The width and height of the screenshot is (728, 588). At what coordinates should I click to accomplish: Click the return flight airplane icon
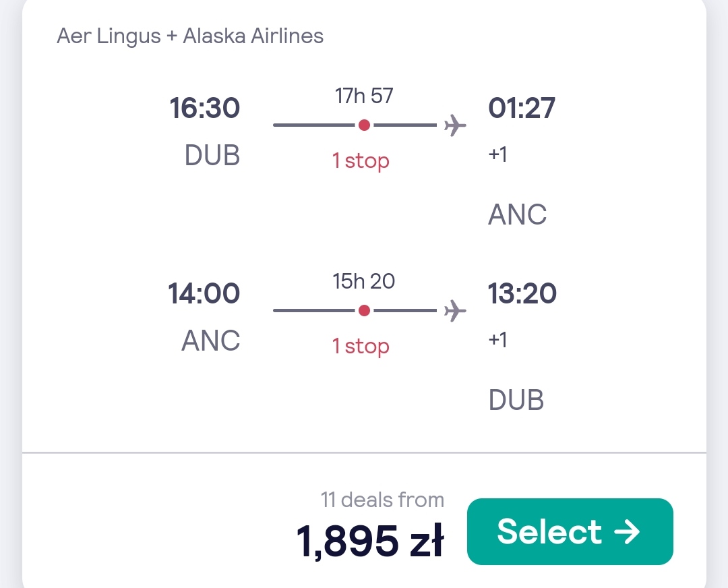(x=454, y=310)
